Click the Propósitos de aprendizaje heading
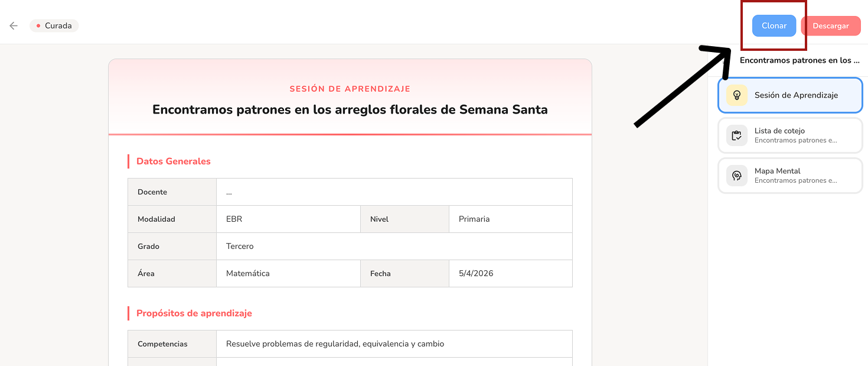 tap(194, 313)
